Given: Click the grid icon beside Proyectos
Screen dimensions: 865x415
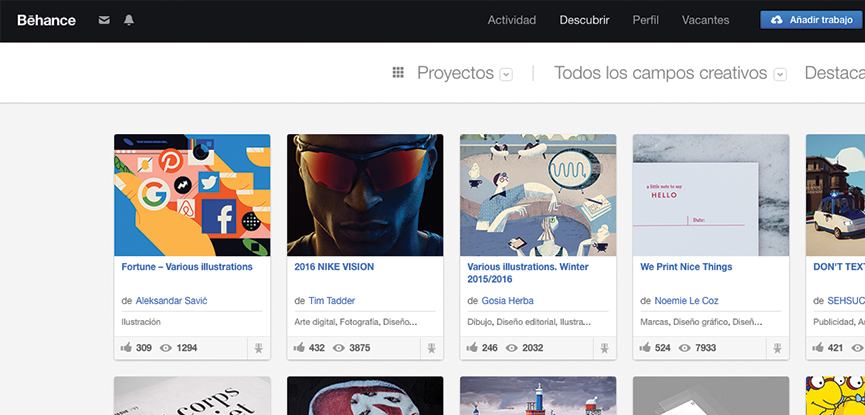Looking at the screenshot, I should pyautogui.click(x=398, y=72).
